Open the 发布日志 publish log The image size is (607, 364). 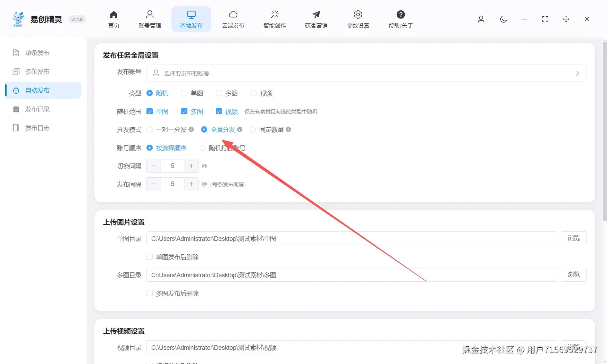point(38,128)
